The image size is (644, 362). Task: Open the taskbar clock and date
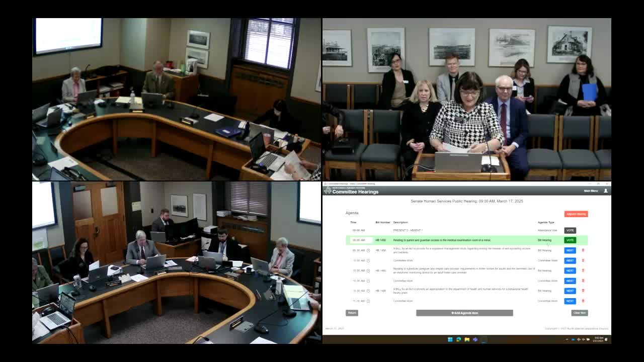[598, 339]
